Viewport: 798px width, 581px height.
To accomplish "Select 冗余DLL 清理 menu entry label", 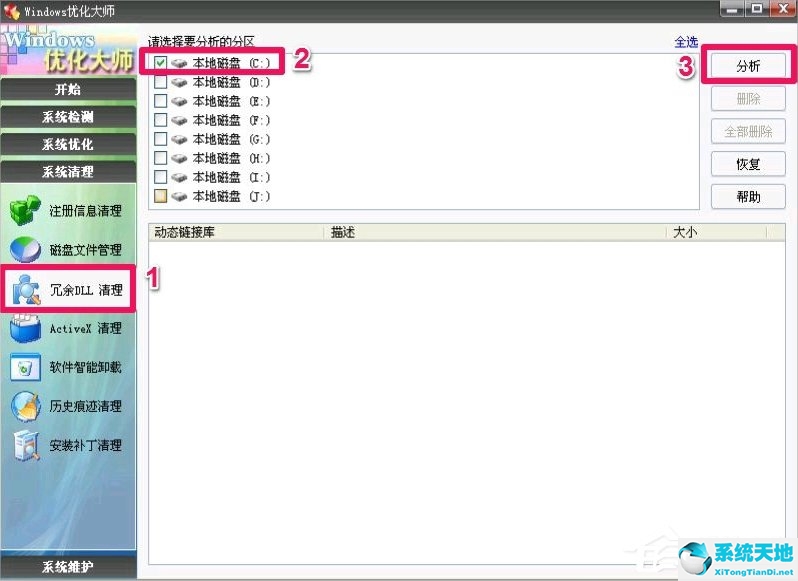I will [x=86, y=290].
